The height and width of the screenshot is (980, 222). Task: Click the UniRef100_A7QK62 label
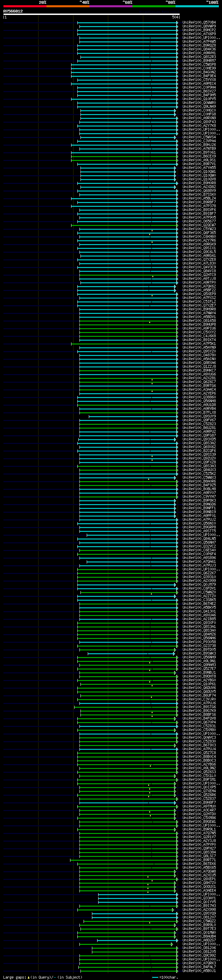coord(199,286)
